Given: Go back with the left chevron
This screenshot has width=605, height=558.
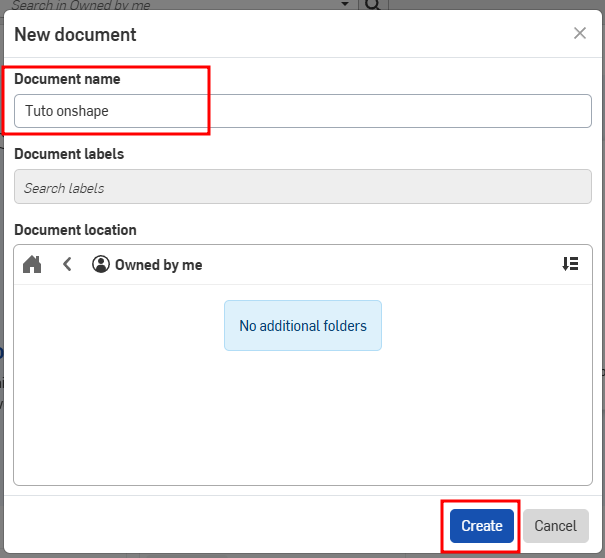Looking at the screenshot, I should pyautogui.click(x=67, y=264).
